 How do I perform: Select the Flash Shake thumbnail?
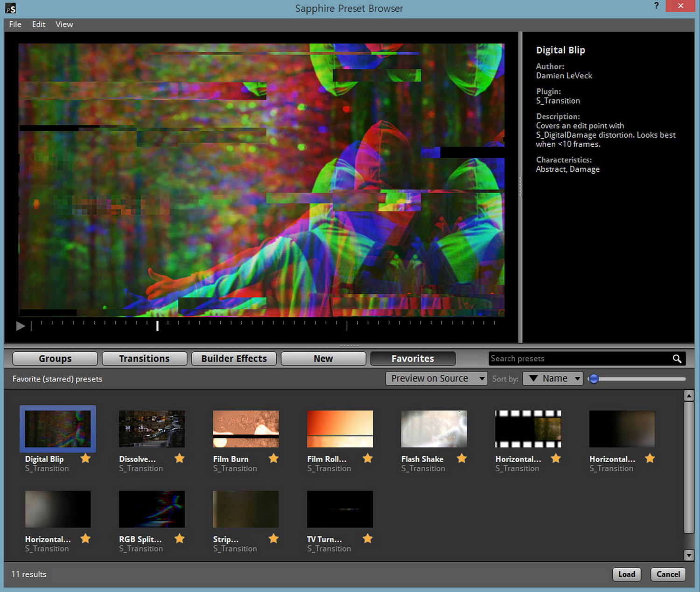click(434, 429)
